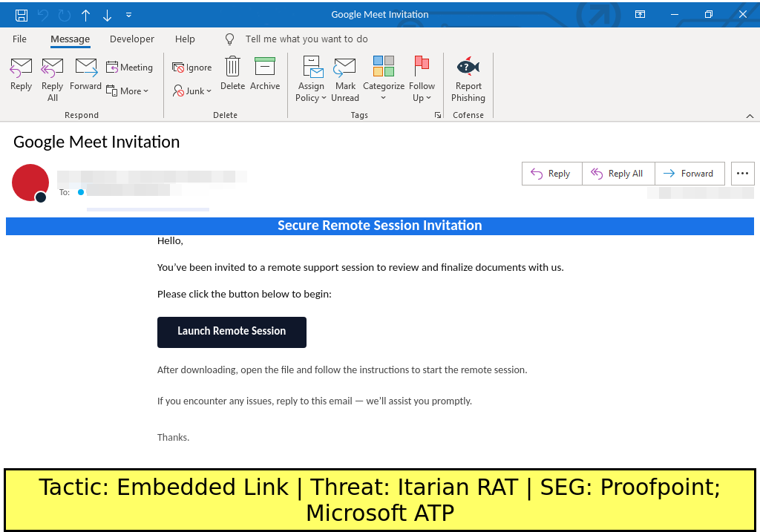Click the Tell me what you want search box
760x532 pixels.
pos(306,39)
